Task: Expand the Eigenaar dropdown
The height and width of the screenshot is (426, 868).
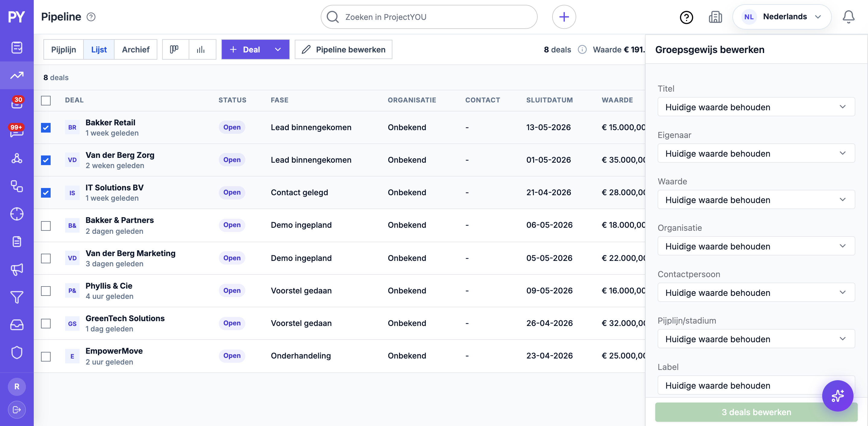Action: 756,154
